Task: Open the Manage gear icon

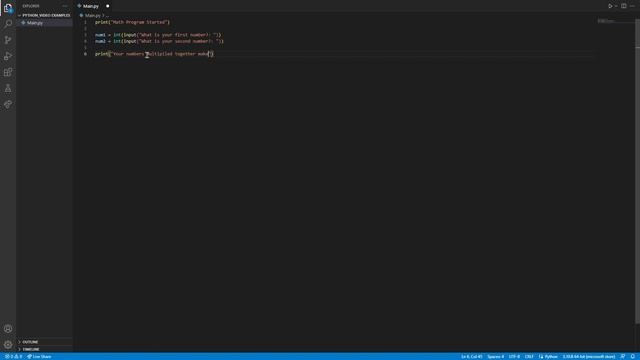Action: (x=8, y=344)
